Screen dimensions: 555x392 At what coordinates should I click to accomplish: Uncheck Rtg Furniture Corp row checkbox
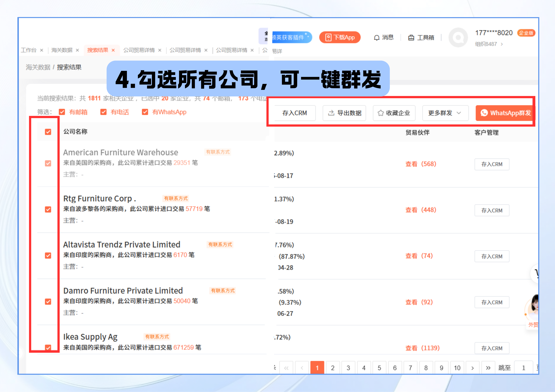coord(48,209)
